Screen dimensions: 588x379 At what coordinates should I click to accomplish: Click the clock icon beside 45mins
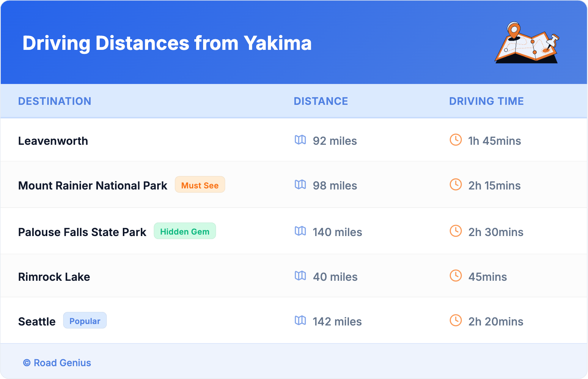(456, 276)
